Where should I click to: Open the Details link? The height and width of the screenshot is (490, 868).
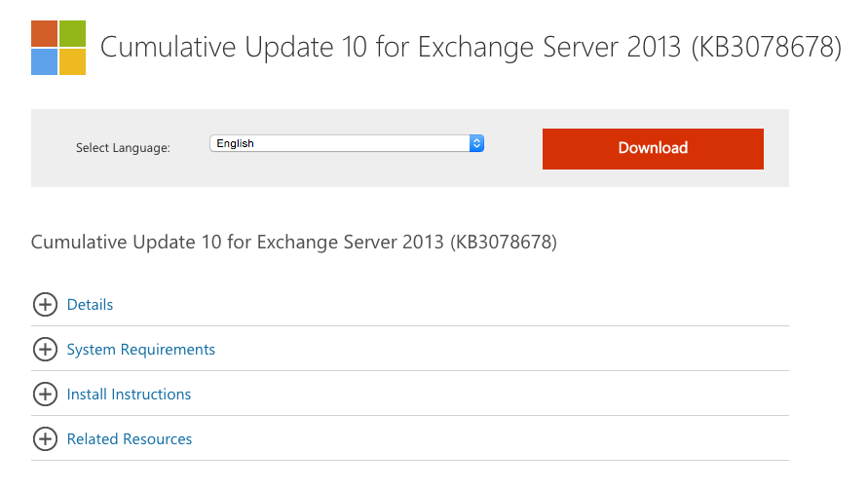[x=90, y=305]
